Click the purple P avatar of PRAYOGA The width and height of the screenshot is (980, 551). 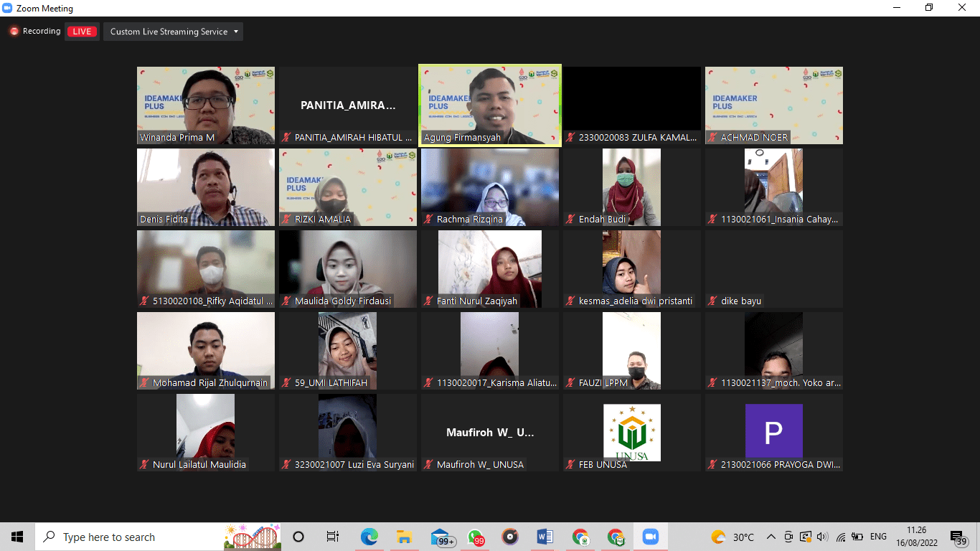coord(773,430)
